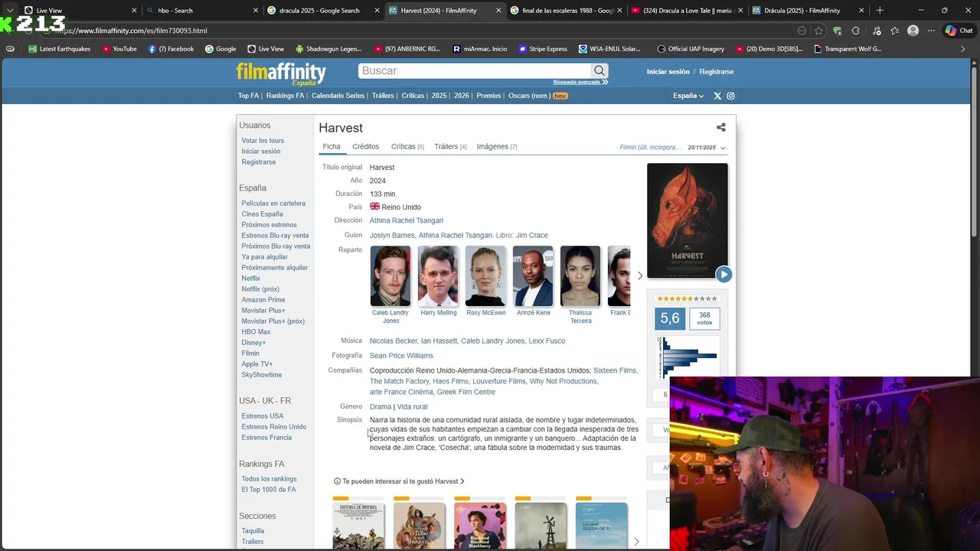980x551 pixels.
Task: Open the browser profile avatar
Action: [x=913, y=31]
